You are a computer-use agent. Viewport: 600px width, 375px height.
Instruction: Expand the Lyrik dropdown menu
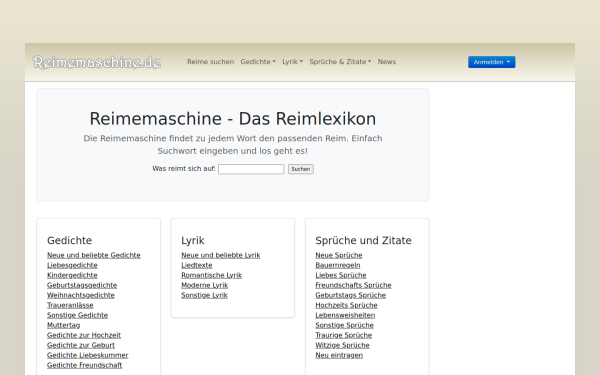[x=292, y=62]
